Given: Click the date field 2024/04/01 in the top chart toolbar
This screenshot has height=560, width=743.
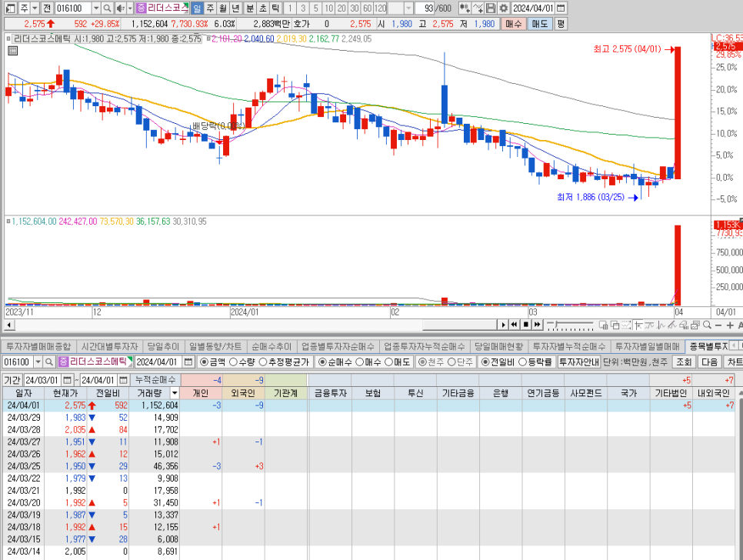Looking at the screenshot, I should point(532,8).
